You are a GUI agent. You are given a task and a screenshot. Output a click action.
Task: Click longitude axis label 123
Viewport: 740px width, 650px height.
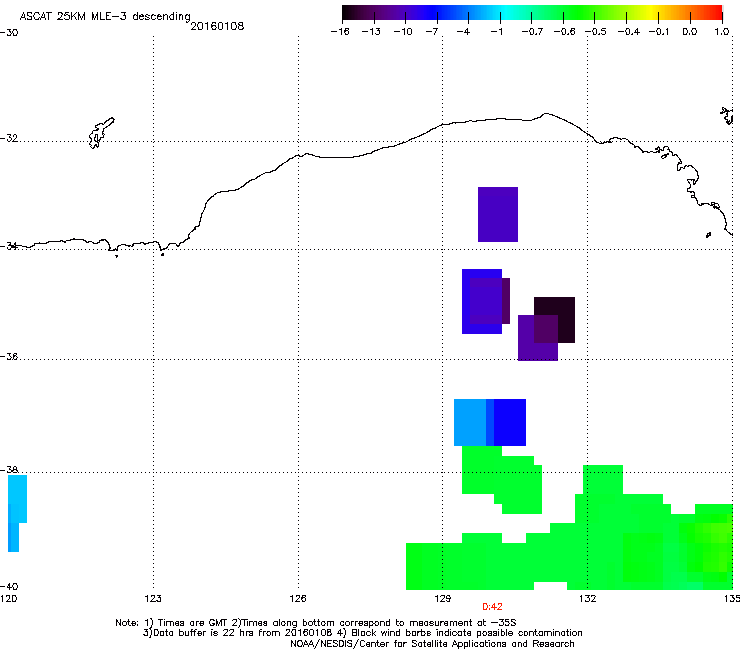tap(153, 599)
